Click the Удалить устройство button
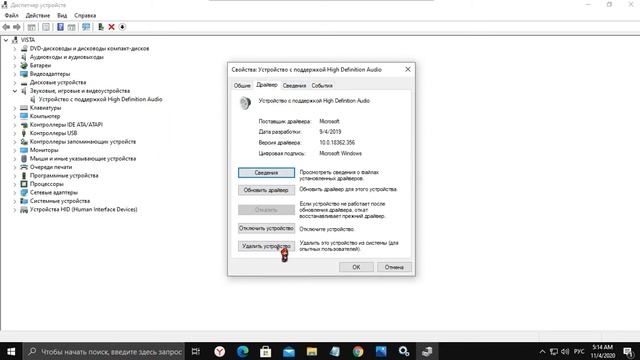640x360 pixels. pyautogui.click(x=266, y=246)
